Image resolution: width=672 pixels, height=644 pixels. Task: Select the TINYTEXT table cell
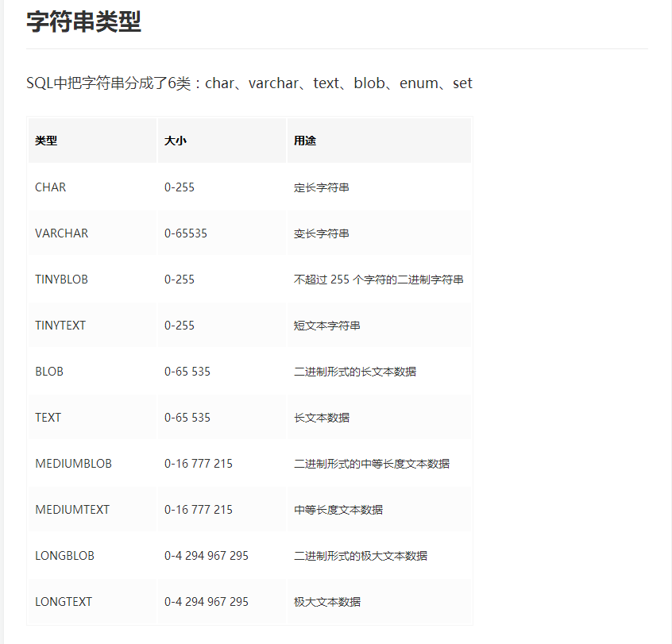tap(61, 325)
